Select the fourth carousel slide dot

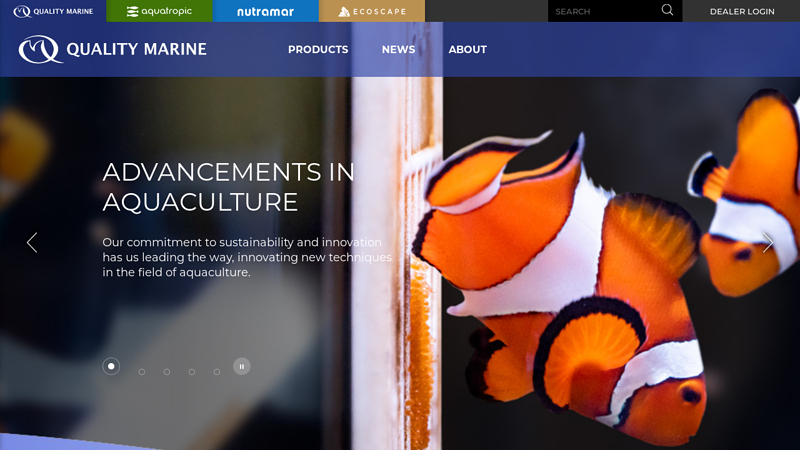click(x=192, y=372)
